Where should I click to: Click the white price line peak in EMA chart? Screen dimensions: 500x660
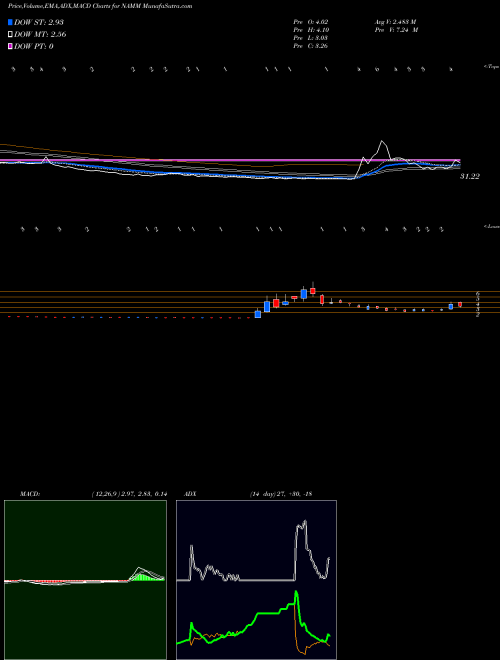382,142
